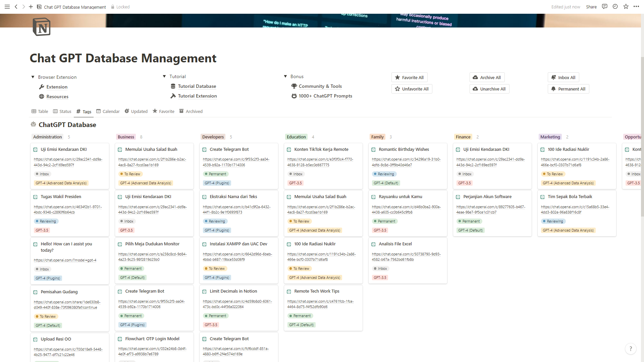Click the comments speech bubble icon
644x362 pixels.
pos(604,7)
